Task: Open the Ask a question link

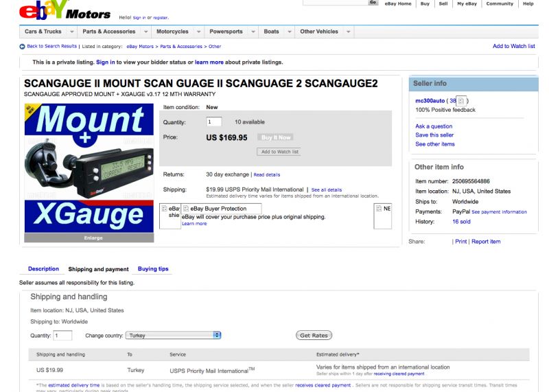Action: click(434, 126)
